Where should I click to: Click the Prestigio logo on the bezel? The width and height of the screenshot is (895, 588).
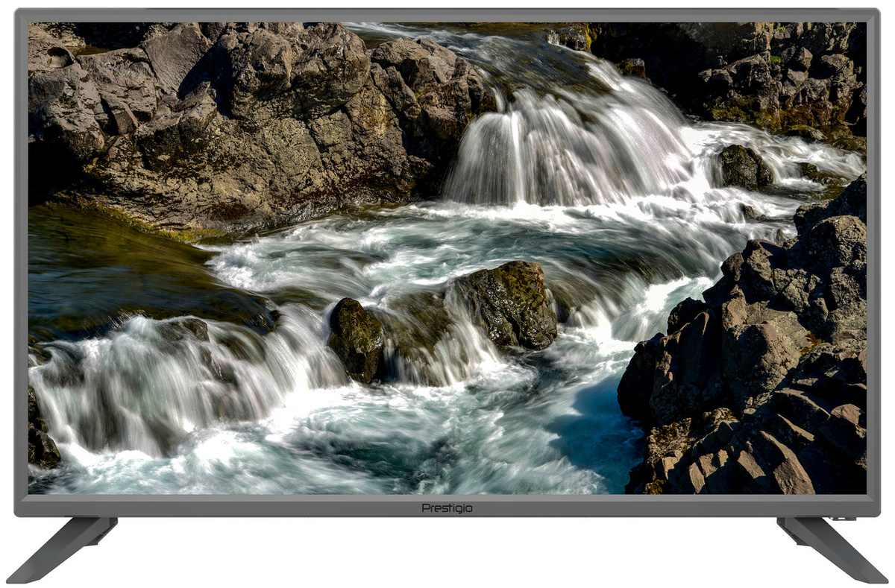447,508
